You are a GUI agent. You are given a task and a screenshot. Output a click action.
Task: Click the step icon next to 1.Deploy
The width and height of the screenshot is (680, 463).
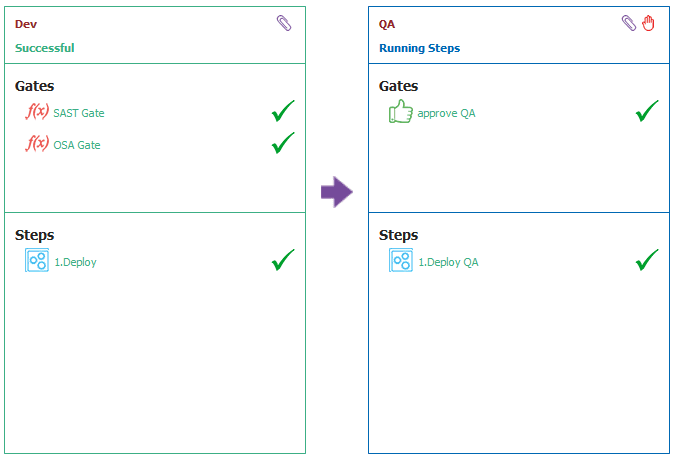pos(37,260)
